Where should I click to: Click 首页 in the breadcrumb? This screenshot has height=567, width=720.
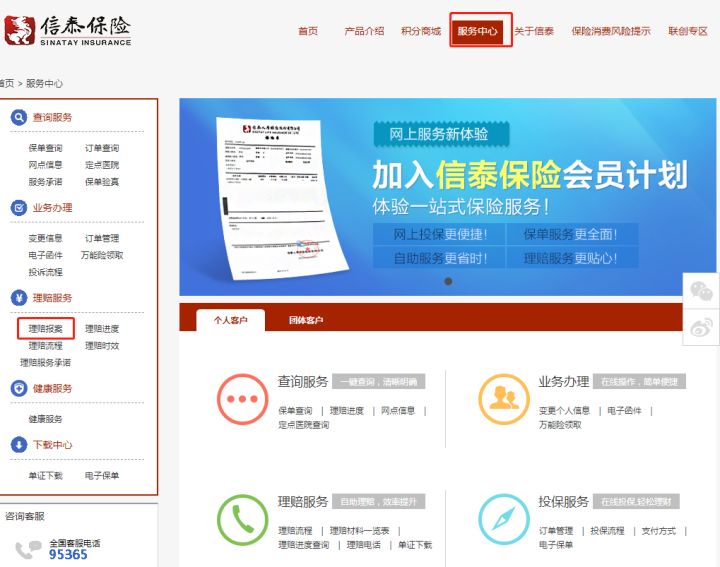tap(6, 84)
